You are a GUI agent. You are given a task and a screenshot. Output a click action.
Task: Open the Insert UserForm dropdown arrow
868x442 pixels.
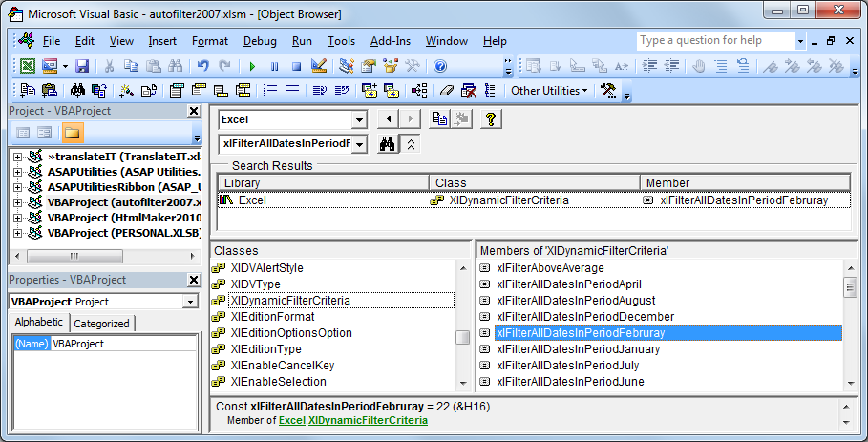[x=64, y=67]
